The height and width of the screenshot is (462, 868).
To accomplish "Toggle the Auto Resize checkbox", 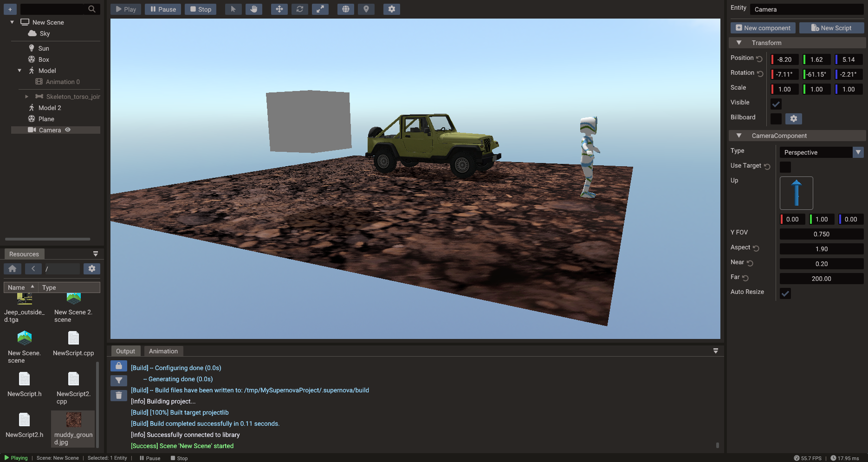I will click(x=785, y=293).
